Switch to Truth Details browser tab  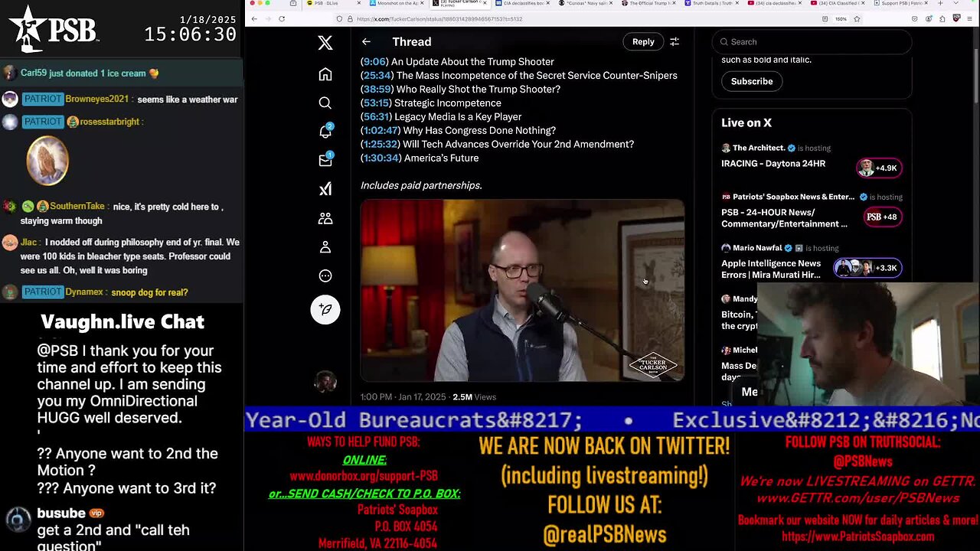pyautogui.click(x=712, y=4)
